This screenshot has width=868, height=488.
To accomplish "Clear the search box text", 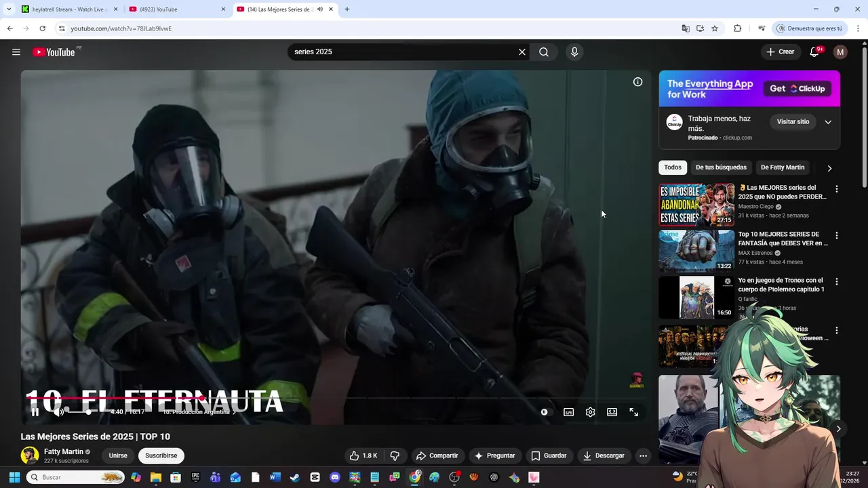I will click(522, 52).
